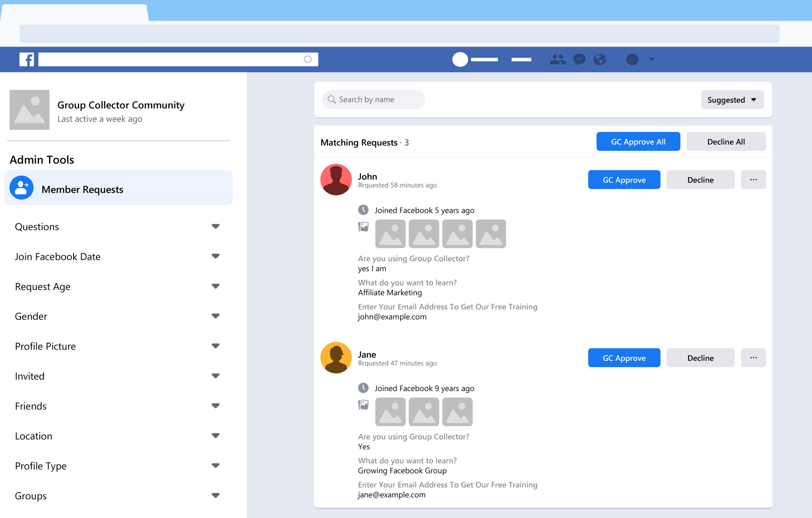Click 'Joined Facebook 9 years ago' text
812x518 pixels.
(424, 388)
